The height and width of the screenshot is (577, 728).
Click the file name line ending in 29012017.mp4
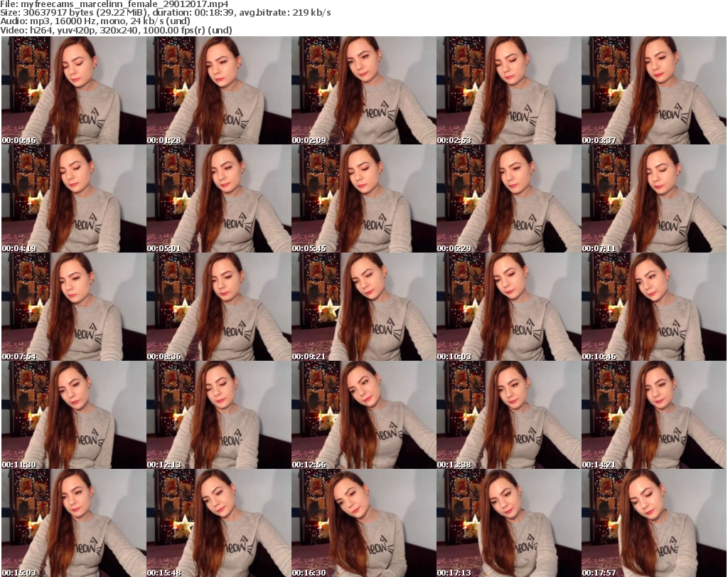click(114, 4)
